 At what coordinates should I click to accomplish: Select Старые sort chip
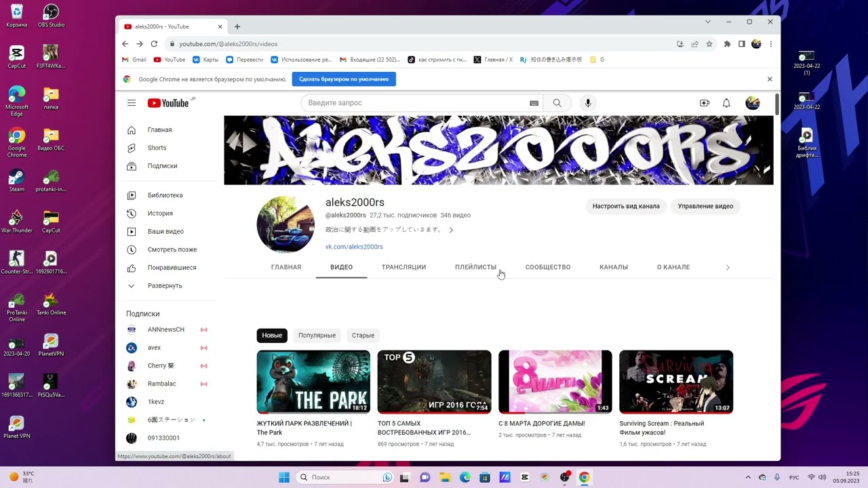[363, 335]
